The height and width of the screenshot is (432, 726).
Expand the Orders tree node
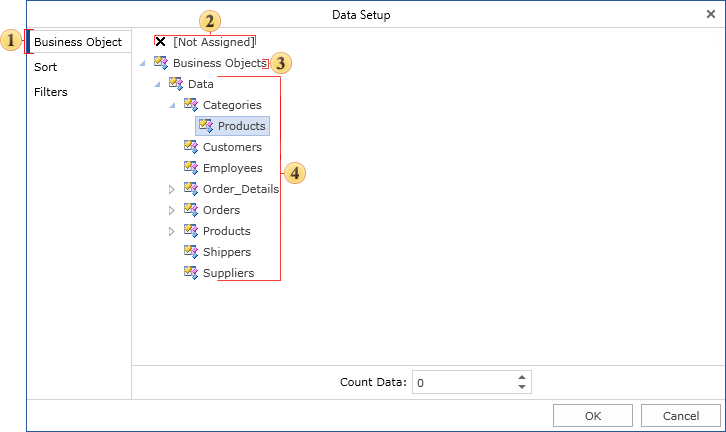[x=172, y=210]
